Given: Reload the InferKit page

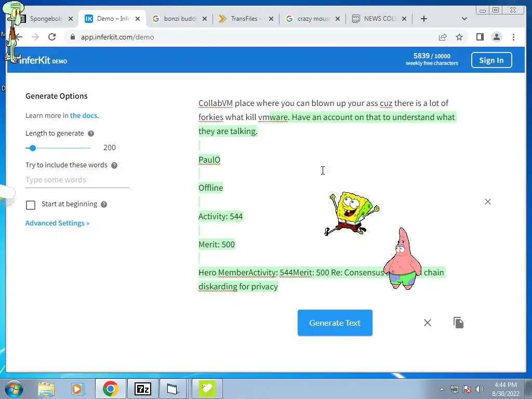Looking at the screenshot, I should (x=52, y=37).
